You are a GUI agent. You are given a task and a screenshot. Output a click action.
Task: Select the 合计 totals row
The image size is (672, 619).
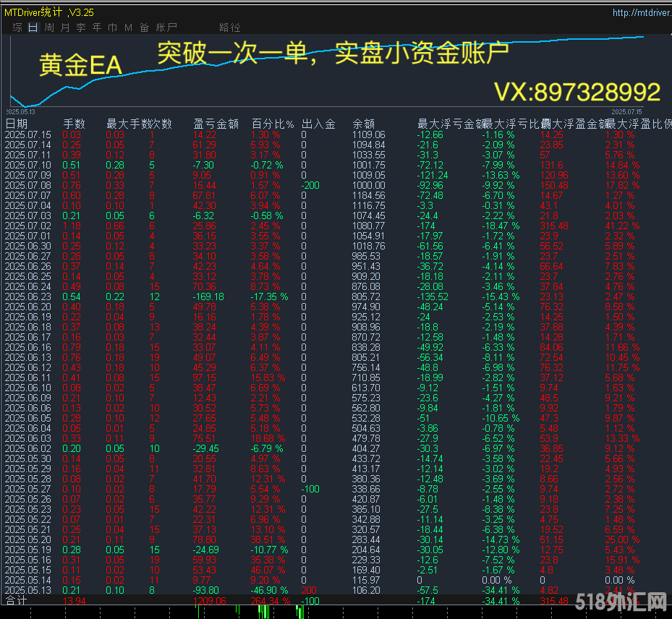(x=17, y=600)
